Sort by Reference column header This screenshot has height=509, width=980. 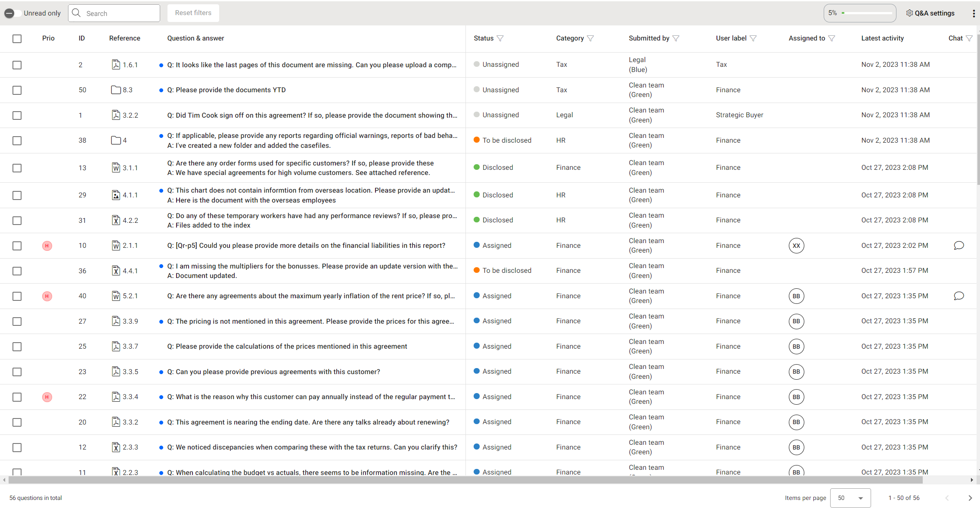click(124, 38)
